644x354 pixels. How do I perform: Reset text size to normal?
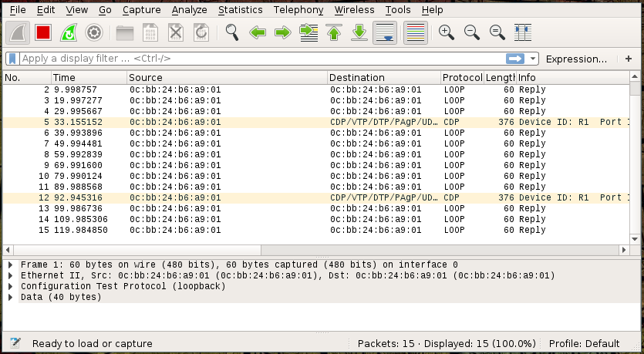click(497, 32)
